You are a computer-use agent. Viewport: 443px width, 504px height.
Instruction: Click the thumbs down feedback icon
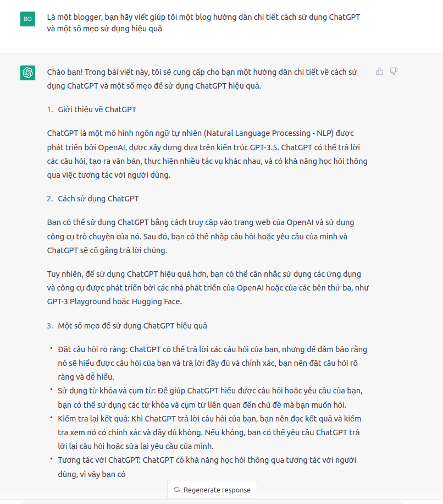pyautogui.click(x=394, y=72)
